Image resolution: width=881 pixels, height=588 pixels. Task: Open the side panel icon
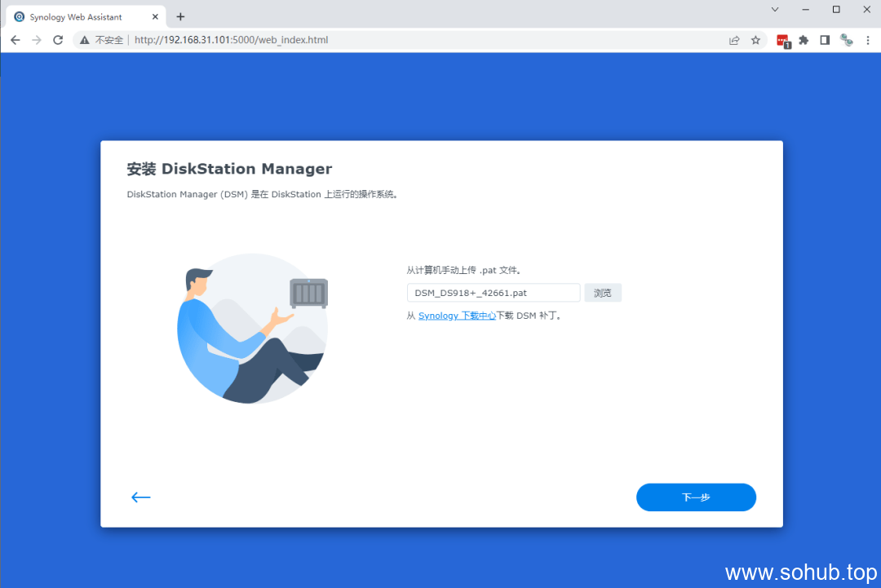(824, 39)
